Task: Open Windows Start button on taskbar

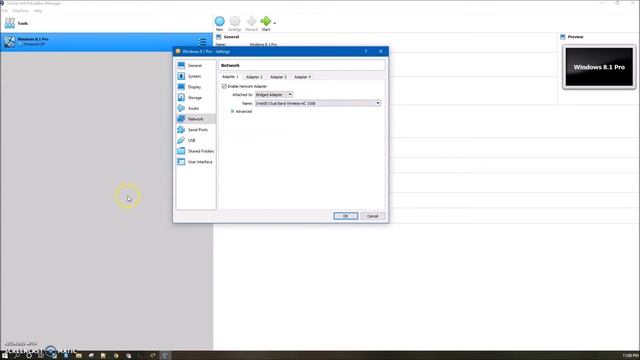Action: [5, 356]
